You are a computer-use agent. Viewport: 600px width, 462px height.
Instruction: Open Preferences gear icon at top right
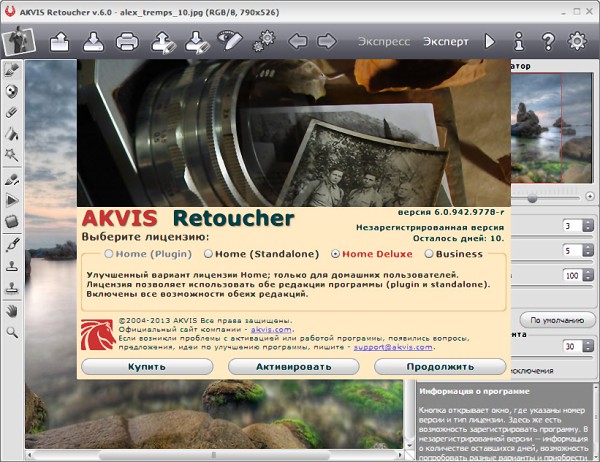(577, 42)
